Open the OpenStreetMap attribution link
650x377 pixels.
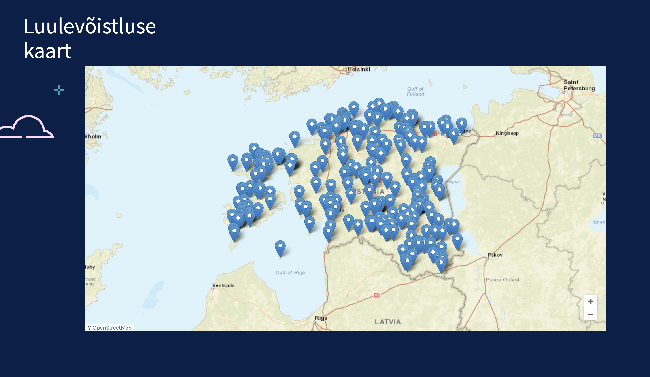click(x=110, y=328)
